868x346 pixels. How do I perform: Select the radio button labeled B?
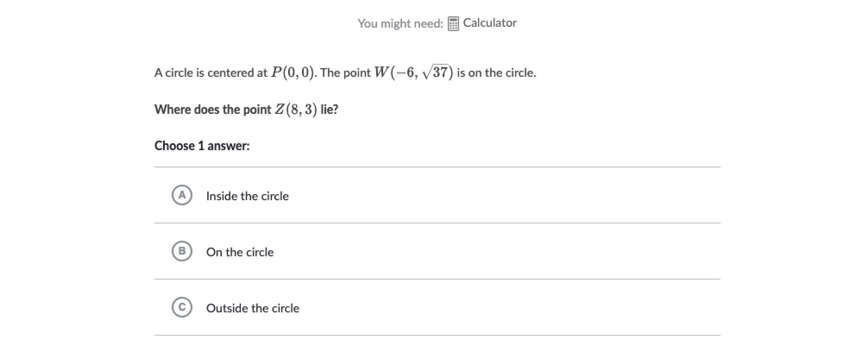pos(182,252)
